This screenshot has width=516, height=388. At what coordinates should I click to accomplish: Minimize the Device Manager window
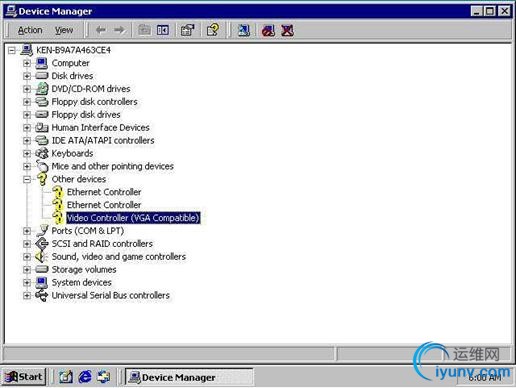click(477, 11)
